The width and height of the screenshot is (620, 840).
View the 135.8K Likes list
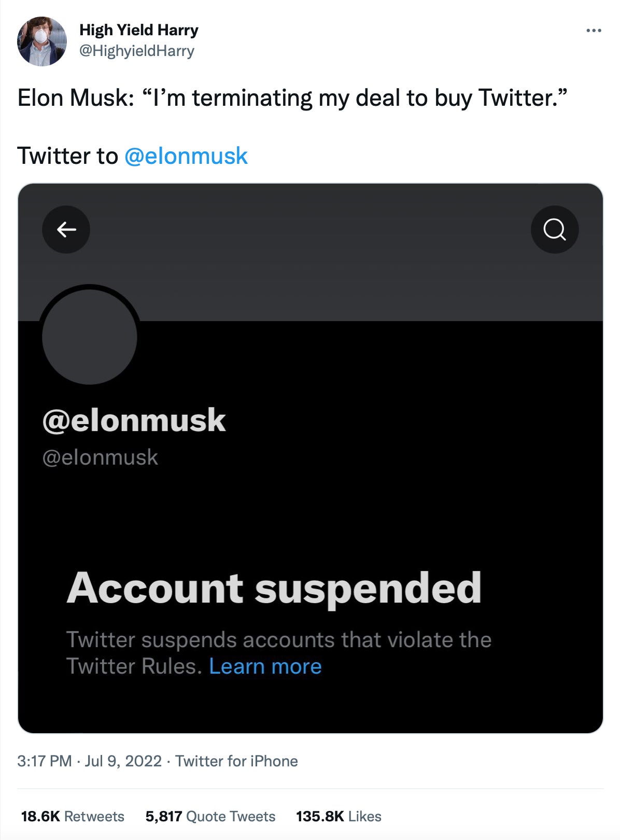(x=338, y=816)
